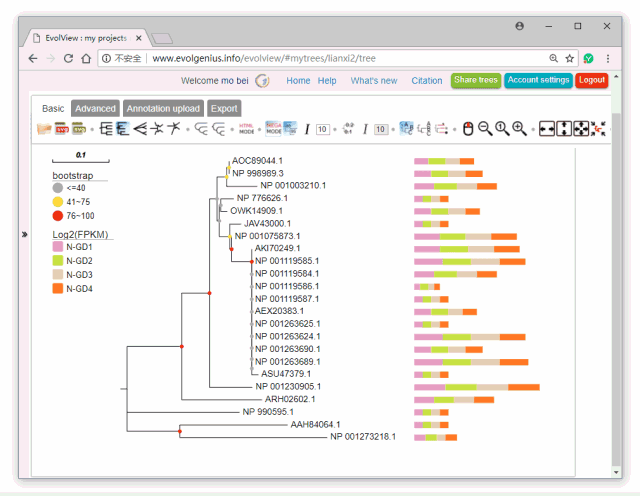Viewport: 640px width, 496px height.
Task: Click the olive green SVG icon
Action: click(x=79, y=129)
